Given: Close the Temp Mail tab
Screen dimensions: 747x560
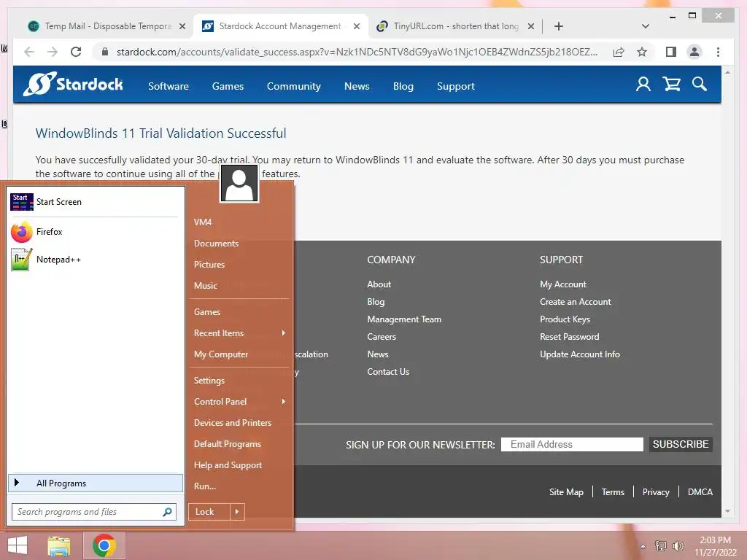Looking at the screenshot, I should pos(182,26).
